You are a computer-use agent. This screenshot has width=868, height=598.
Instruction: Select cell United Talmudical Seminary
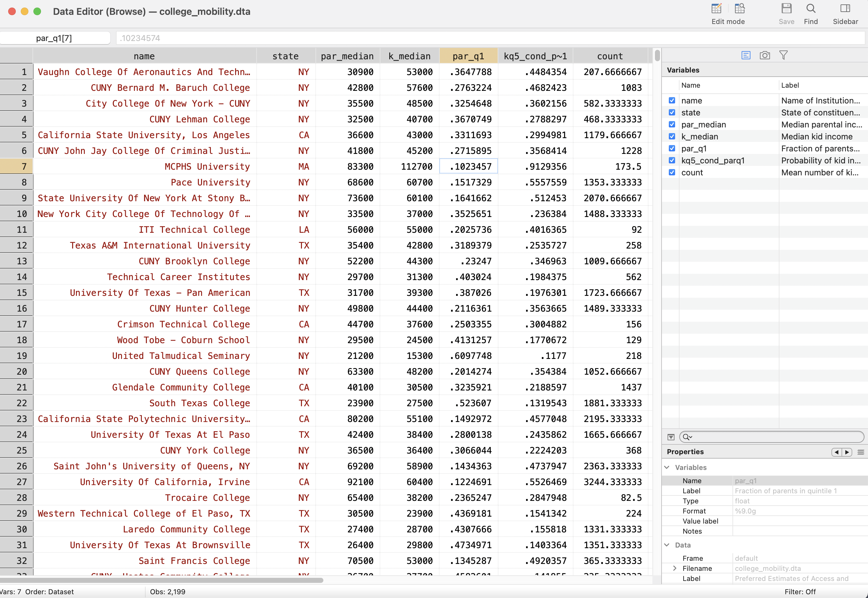point(145,355)
